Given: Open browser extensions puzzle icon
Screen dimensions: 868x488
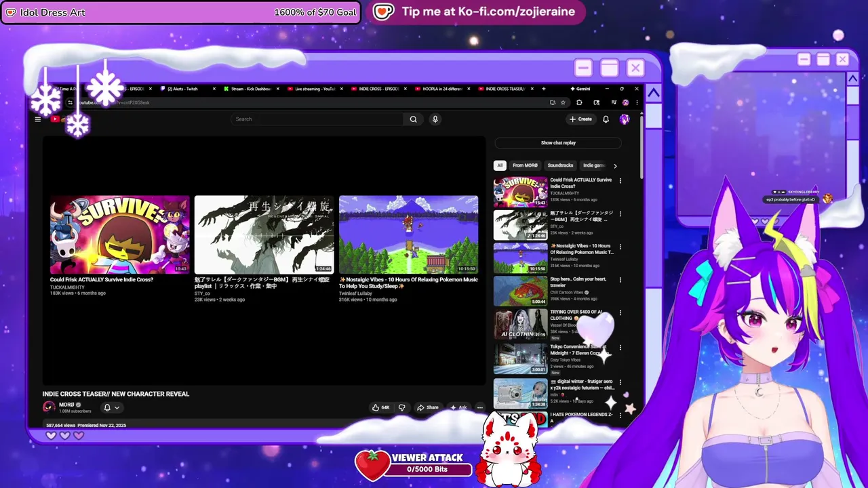Looking at the screenshot, I should pyautogui.click(x=579, y=102).
